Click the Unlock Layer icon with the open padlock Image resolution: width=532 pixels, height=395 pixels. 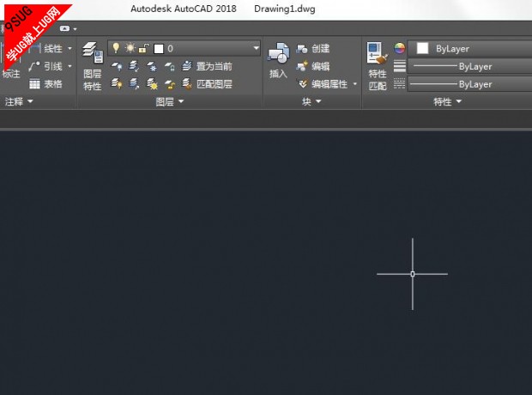pos(170,84)
